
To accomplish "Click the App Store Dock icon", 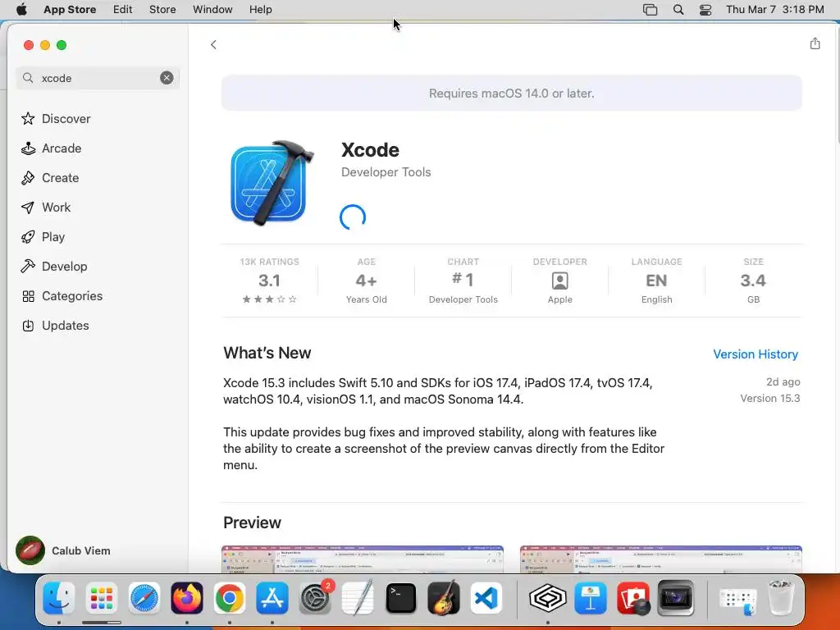I will click(x=272, y=597).
